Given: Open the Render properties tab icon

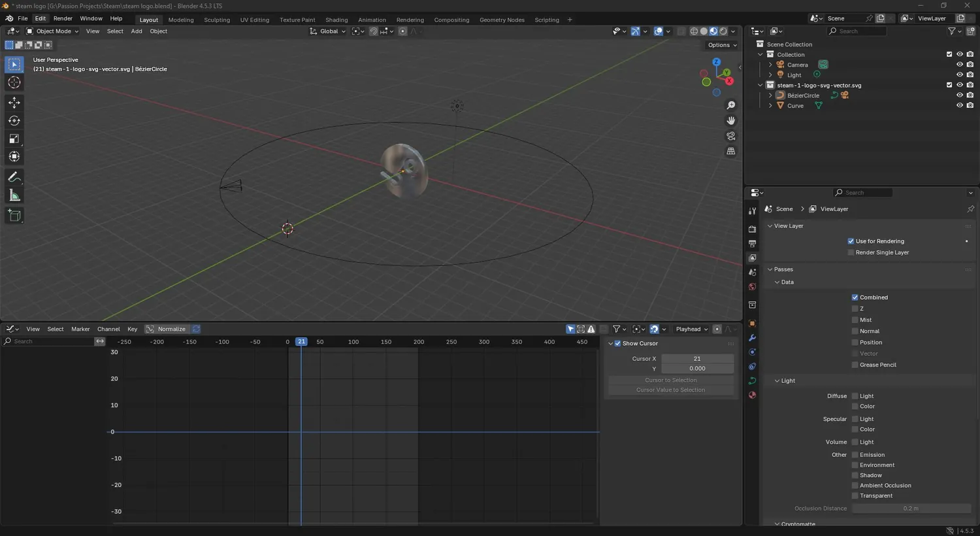Looking at the screenshot, I should point(752,229).
